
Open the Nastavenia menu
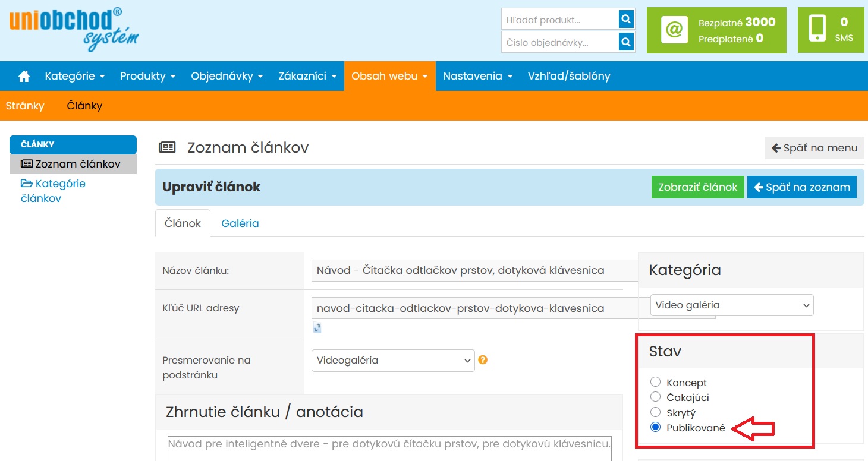pos(477,77)
